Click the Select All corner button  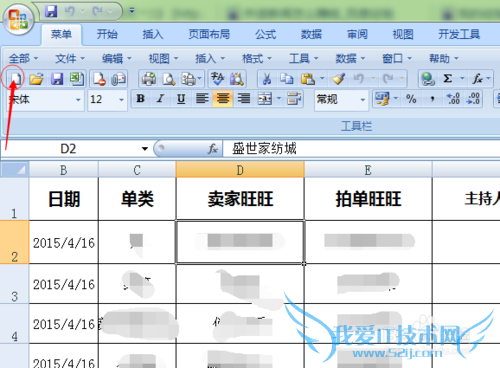pos(15,169)
